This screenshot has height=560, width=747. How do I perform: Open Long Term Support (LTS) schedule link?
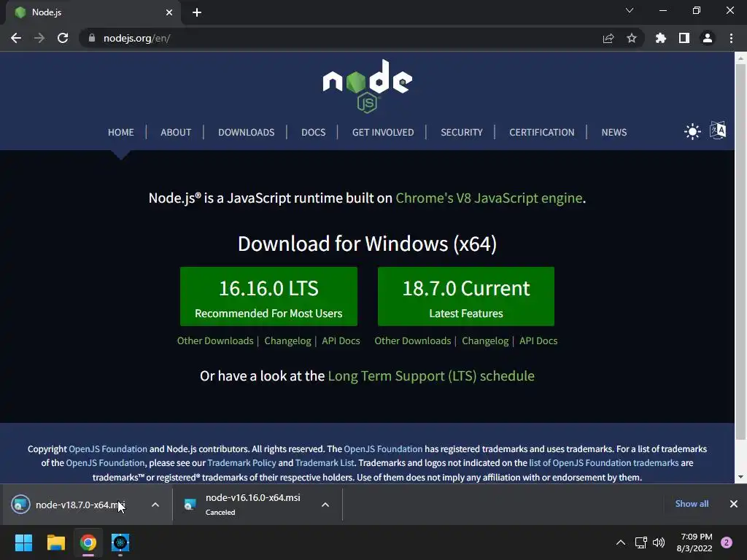click(431, 376)
